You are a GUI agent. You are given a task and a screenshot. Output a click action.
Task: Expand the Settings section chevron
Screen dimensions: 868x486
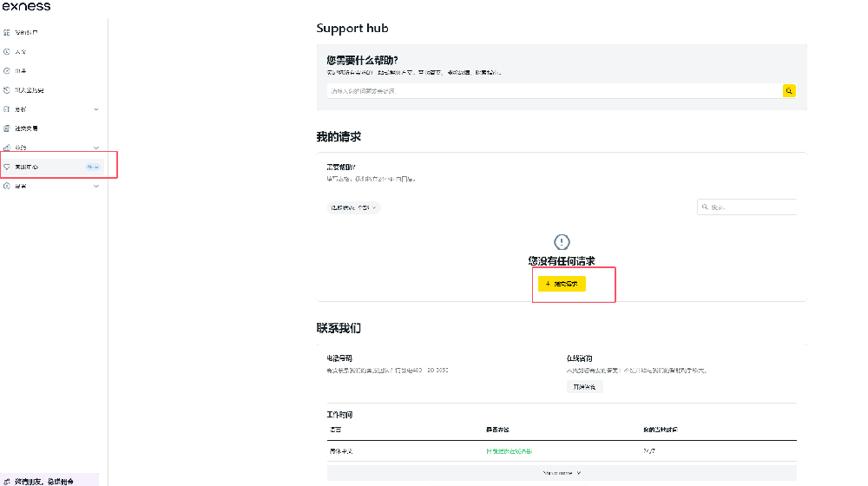coord(96,186)
